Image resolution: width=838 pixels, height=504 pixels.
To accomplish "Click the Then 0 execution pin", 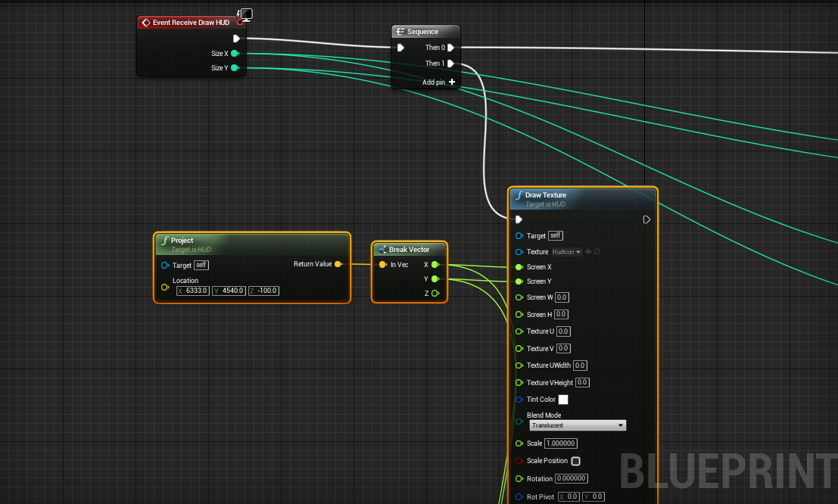I will point(450,48).
